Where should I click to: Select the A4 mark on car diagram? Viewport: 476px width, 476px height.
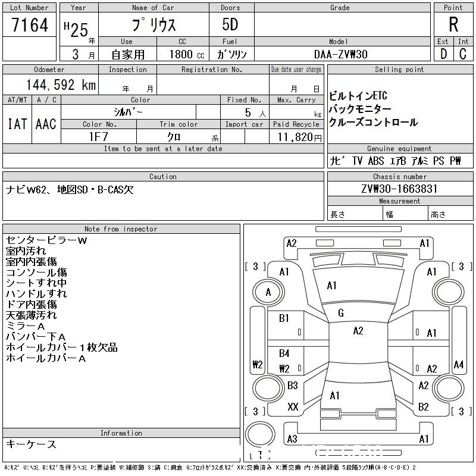[x=459, y=364]
